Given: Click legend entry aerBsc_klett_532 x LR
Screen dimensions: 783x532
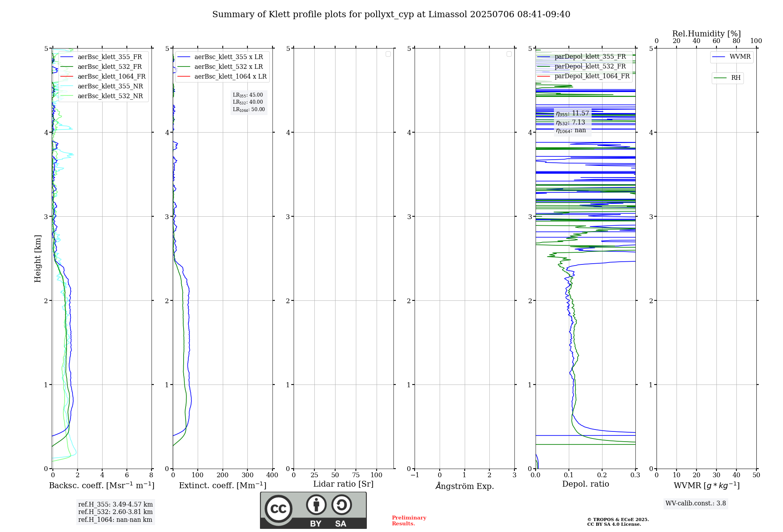Looking at the screenshot, I should click(222, 67).
